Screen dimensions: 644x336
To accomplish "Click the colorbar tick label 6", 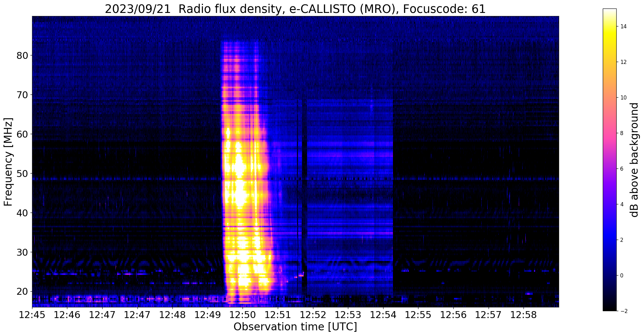I will 621,169.
